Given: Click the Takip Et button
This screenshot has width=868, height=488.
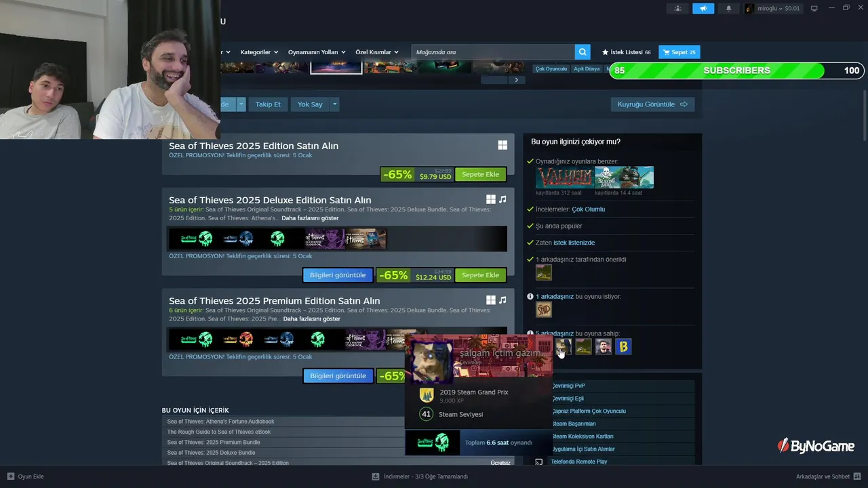Looking at the screenshot, I should coord(268,104).
